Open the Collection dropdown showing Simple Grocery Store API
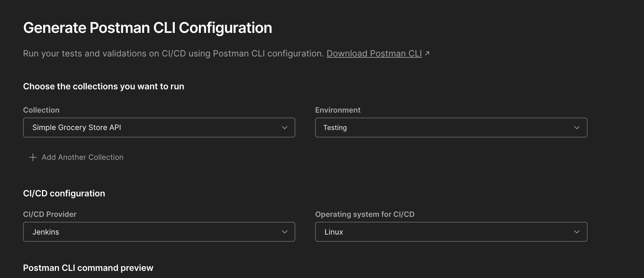The image size is (644, 278). click(x=159, y=128)
